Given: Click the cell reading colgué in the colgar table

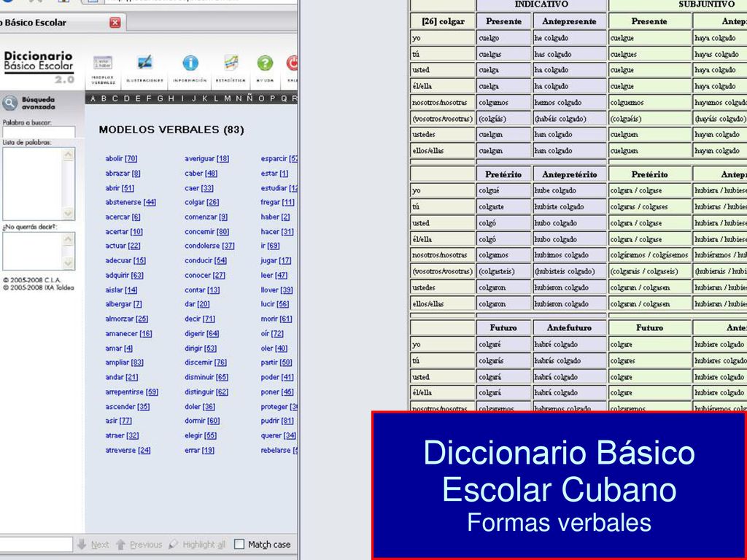Looking at the screenshot, I should tap(503, 190).
